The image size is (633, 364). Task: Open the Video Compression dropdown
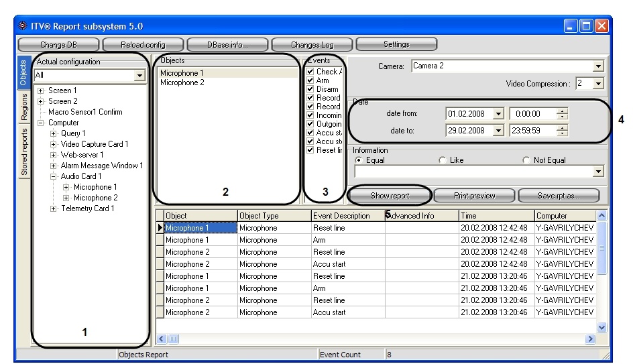pos(598,84)
